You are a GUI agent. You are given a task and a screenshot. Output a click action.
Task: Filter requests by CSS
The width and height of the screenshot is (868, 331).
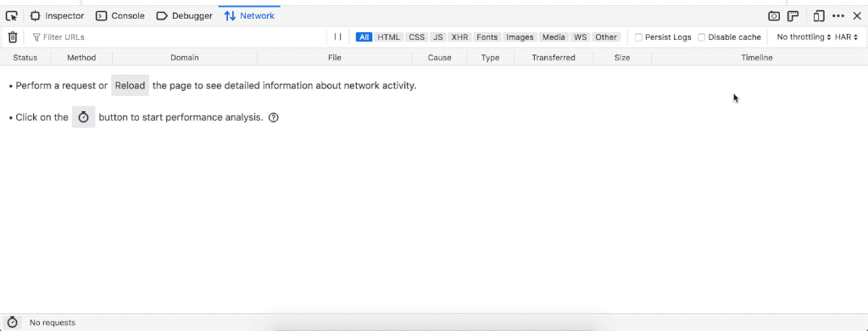[417, 37]
